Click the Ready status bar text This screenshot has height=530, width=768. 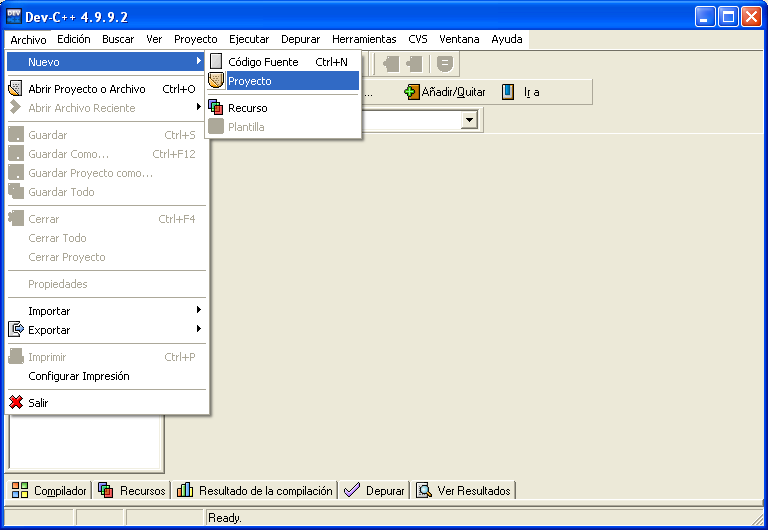click(225, 518)
